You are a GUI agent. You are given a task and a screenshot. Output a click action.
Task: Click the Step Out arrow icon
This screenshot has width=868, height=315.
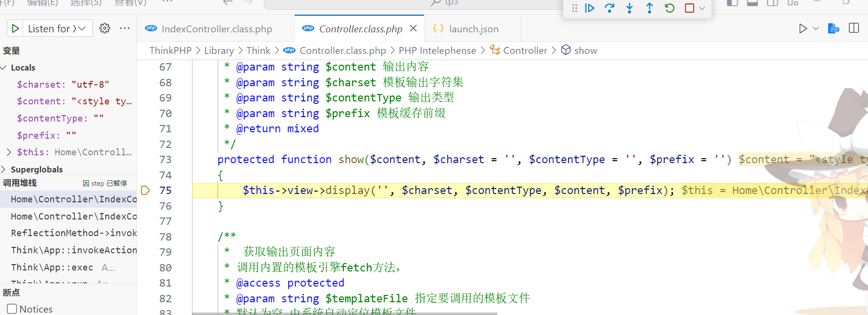(649, 8)
